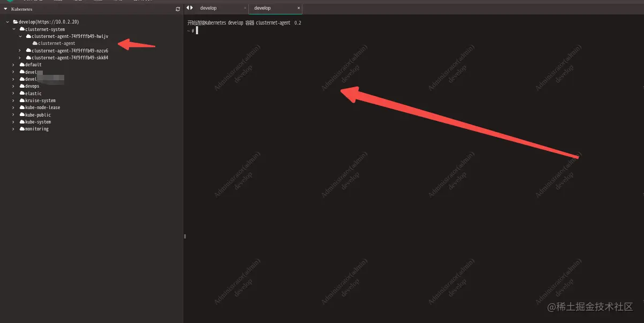Click cloud icon of pod ending hwljv

point(28,36)
